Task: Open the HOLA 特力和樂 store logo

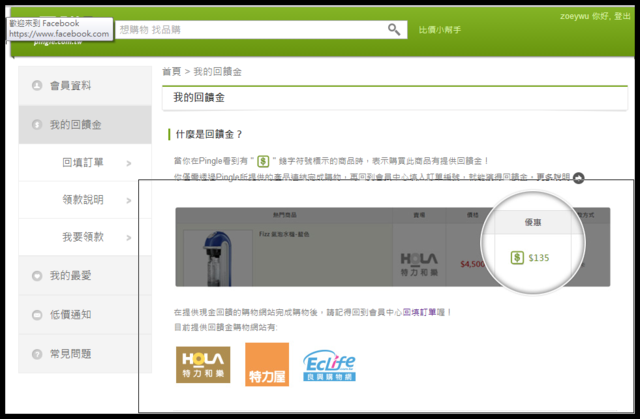Action: point(203,365)
